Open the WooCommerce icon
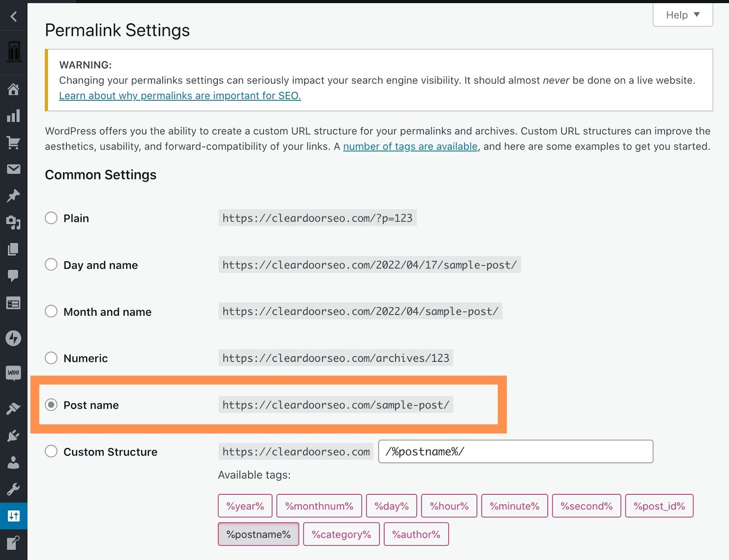Image resolution: width=729 pixels, height=560 pixels. [x=14, y=373]
